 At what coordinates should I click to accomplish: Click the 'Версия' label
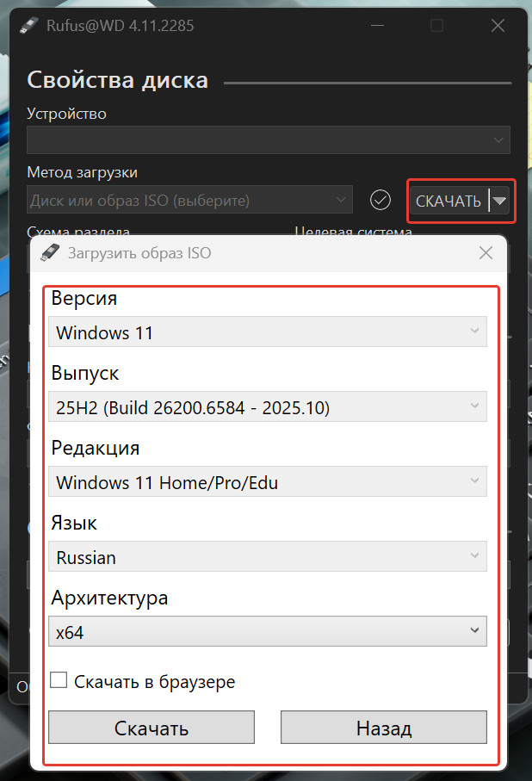84,298
